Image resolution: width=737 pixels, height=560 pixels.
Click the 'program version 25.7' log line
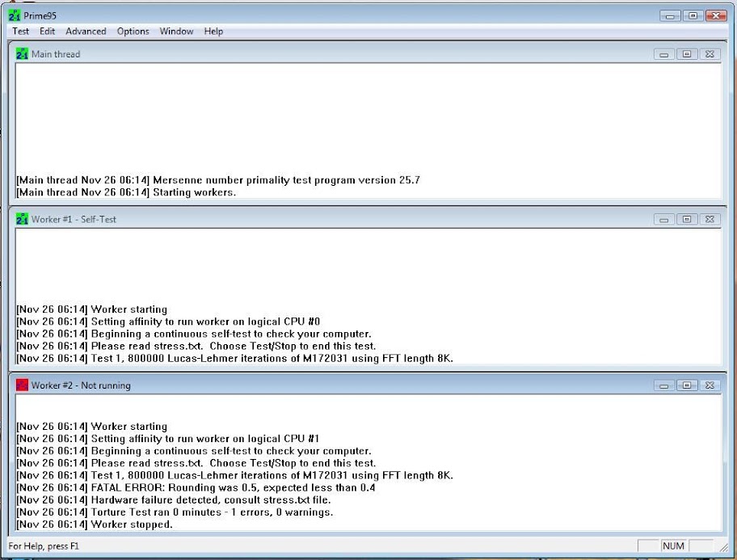click(218, 180)
